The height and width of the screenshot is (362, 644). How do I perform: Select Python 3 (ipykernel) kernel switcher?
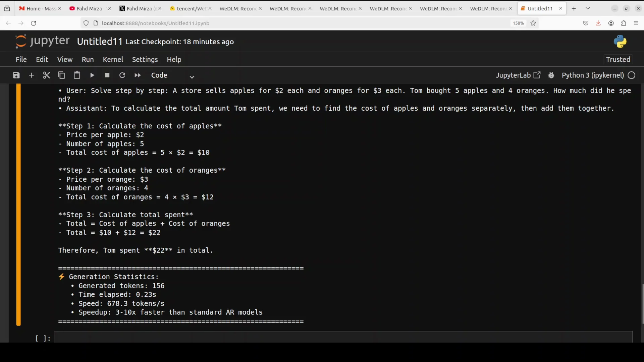pyautogui.click(x=592, y=75)
